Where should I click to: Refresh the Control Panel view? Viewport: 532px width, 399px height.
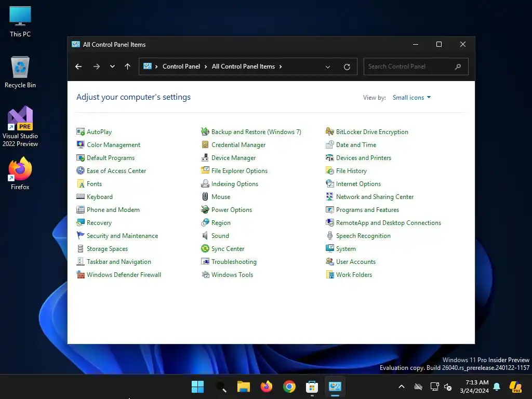pos(347,67)
